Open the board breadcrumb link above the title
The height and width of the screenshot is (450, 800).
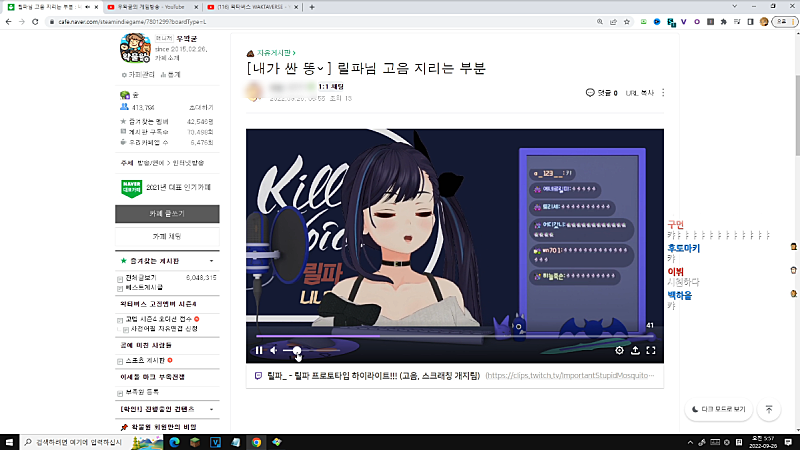click(x=276, y=53)
